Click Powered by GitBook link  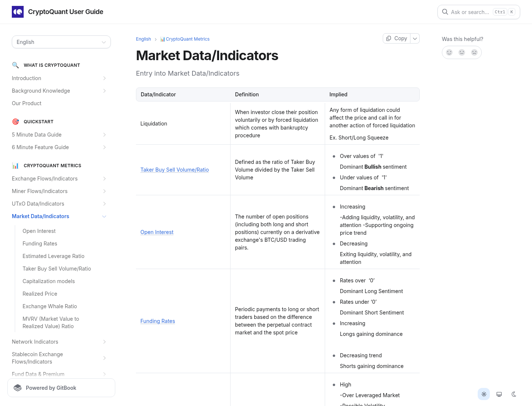pyautogui.click(x=61, y=388)
